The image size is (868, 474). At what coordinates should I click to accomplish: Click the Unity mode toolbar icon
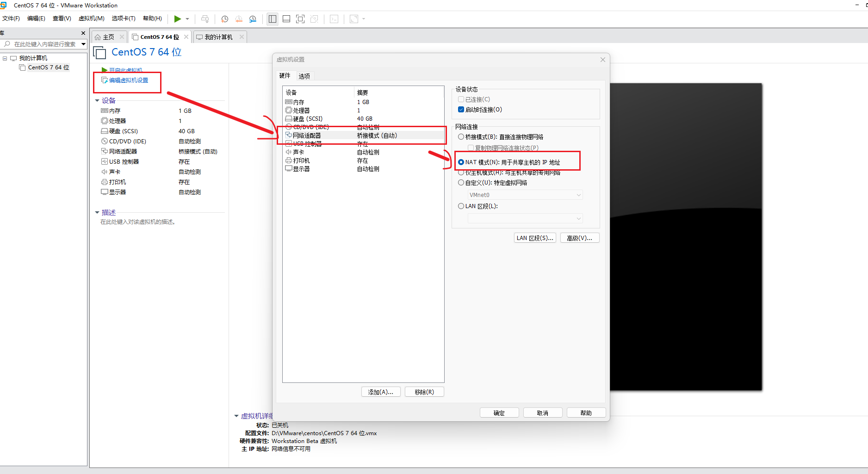click(x=314, y=19)
